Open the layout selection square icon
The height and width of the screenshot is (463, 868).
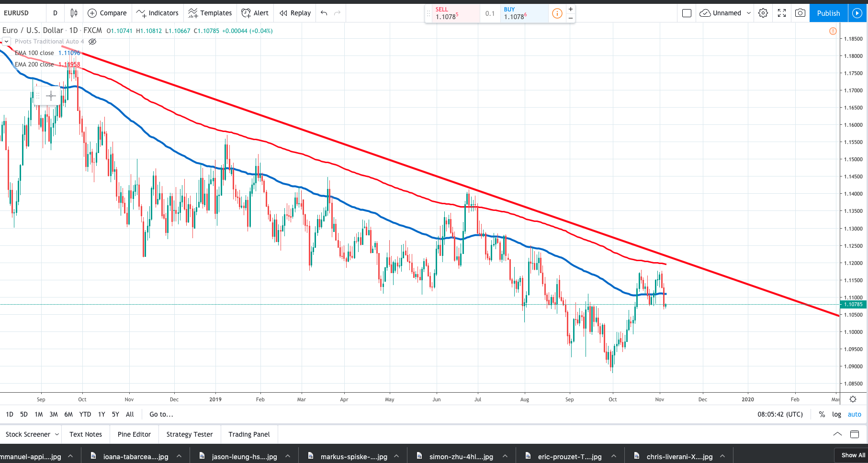[x=687, y=13]
